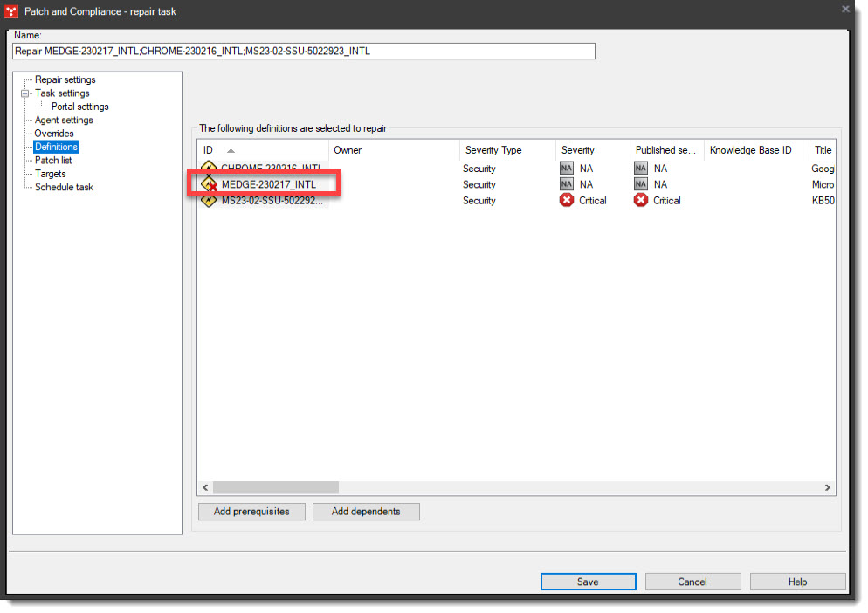Save the repair task
The image size is (868, 613).
[x=587, y=582]
